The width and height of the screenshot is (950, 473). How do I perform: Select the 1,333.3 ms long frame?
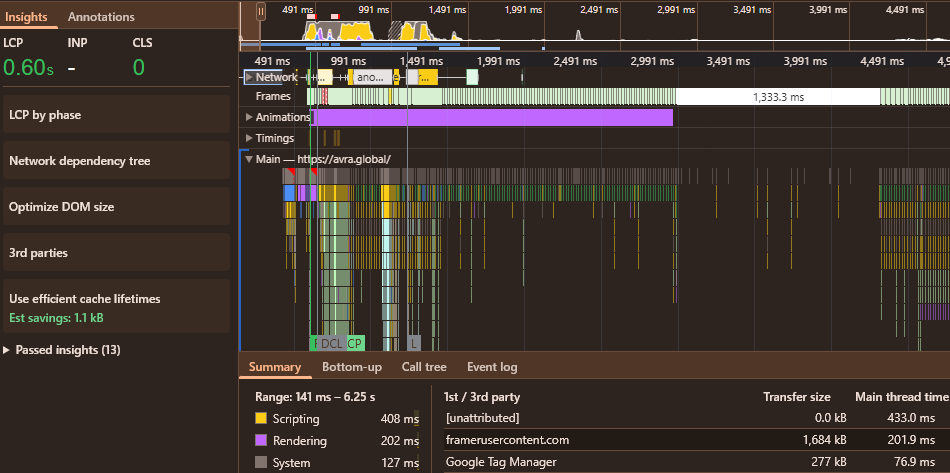[777, 97]
